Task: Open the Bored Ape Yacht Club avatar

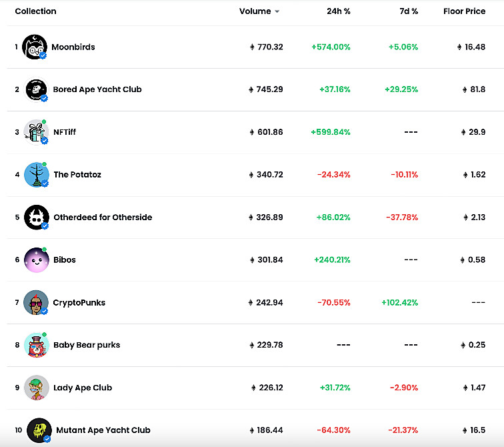Action: [36, 89]
